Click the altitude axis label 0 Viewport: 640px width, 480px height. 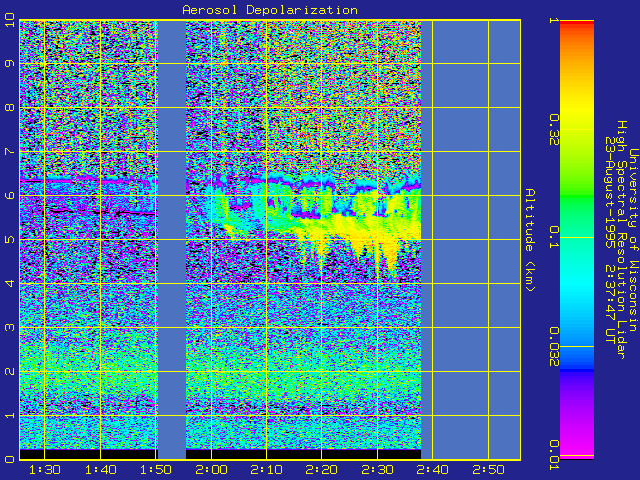(x=9, y=459)
